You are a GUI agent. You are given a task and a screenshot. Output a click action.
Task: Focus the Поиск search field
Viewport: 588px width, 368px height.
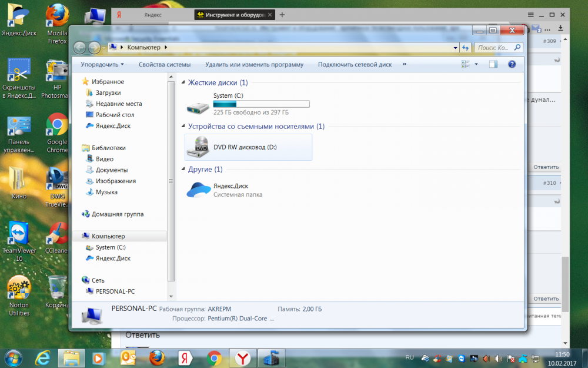(493, 47)
